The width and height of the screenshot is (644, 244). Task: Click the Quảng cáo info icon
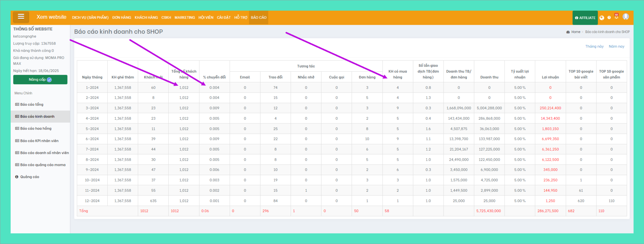[17, 177]
